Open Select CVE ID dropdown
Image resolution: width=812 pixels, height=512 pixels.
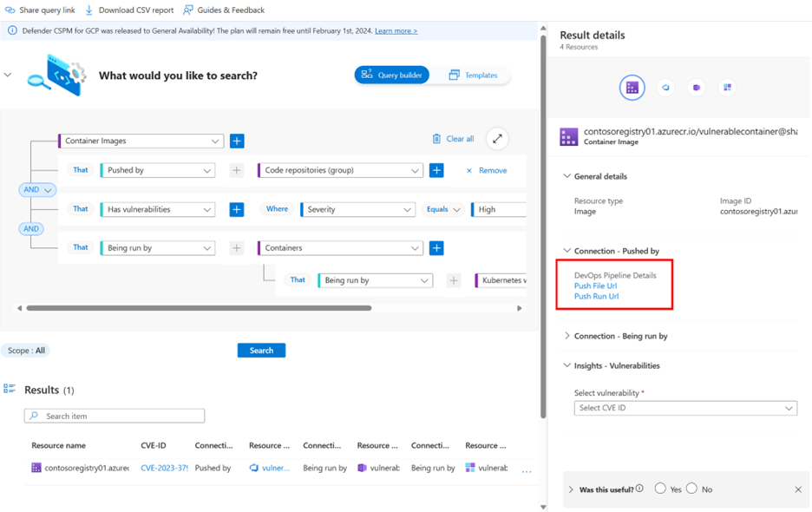[x=685, y=408]
